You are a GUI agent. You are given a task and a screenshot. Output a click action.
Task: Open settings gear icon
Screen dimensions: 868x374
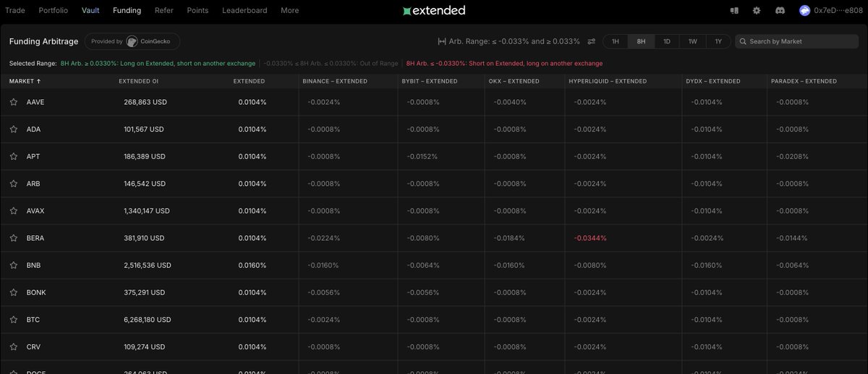tap(757, 11)
